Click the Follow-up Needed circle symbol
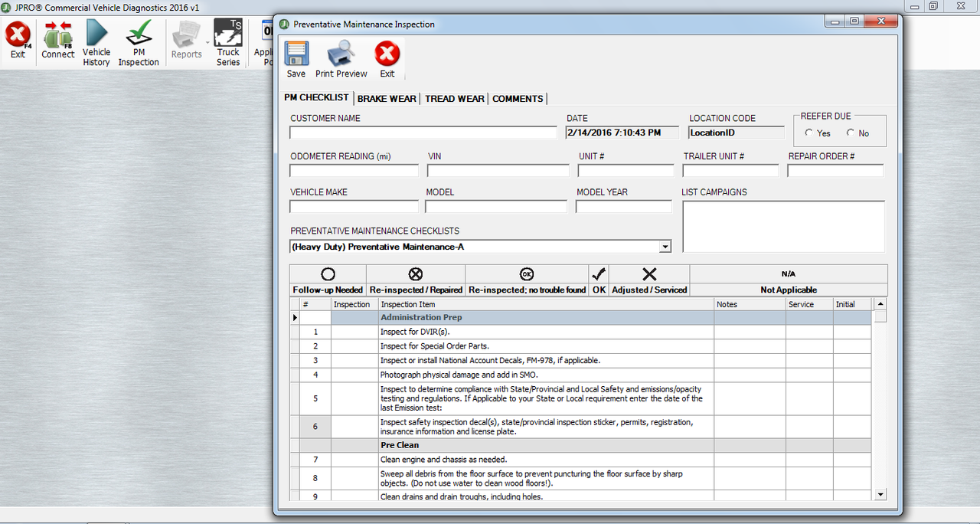Screen dimensions: 980x524 tap(328, 274)
